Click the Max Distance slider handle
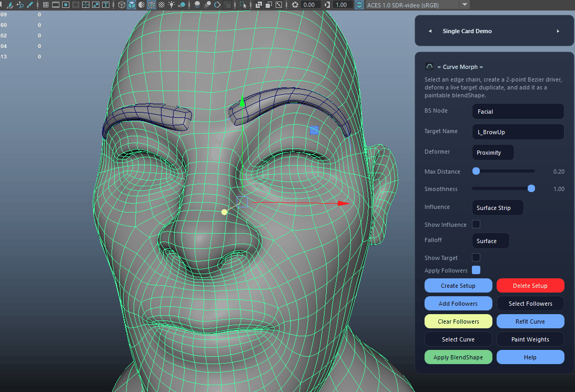575x392 pixels. pyautogui.click(x=476, y=171)
